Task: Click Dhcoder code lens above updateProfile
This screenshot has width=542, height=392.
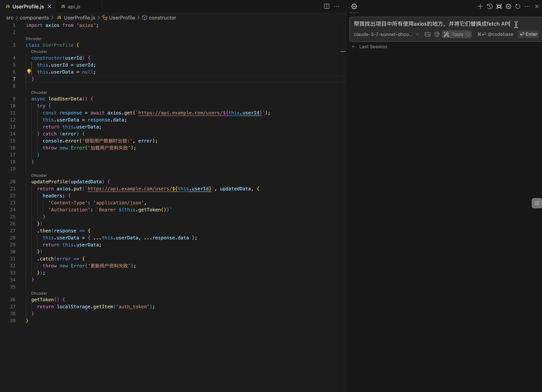Action: 39,175
